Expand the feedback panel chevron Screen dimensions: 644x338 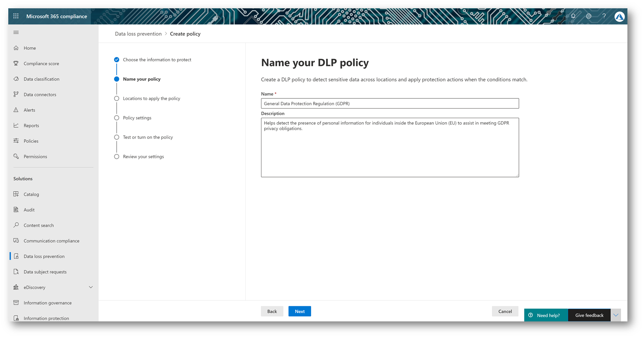pyautogui.click(x=616, y=315)
